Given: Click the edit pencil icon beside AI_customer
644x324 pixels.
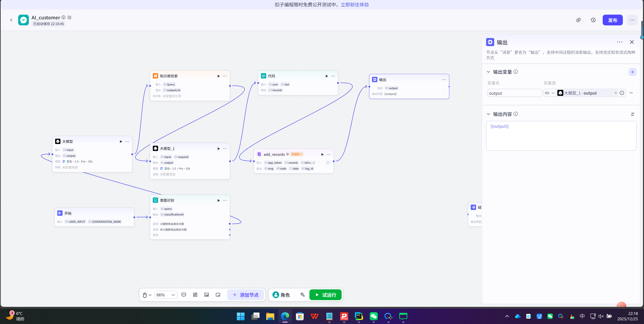Looking at the screenshot, I should click(70, 17).
